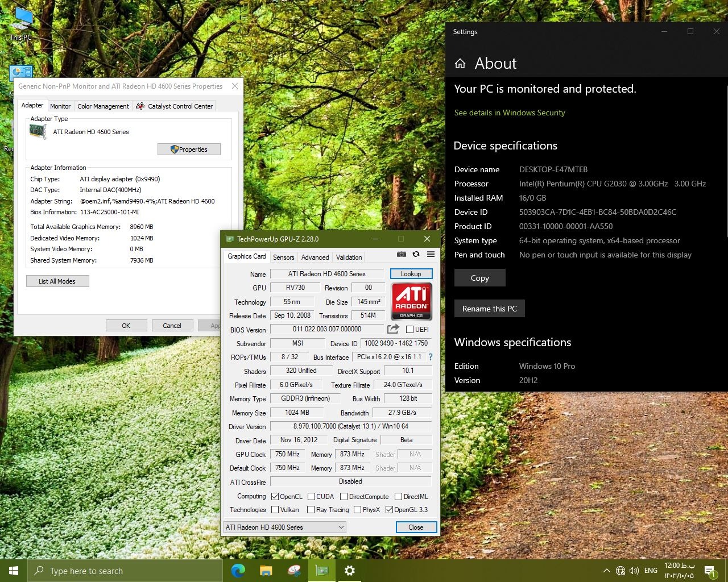This screenshot has width=728, height=582.
Task: Click the List All Modes button
Action: click(57, 281)
